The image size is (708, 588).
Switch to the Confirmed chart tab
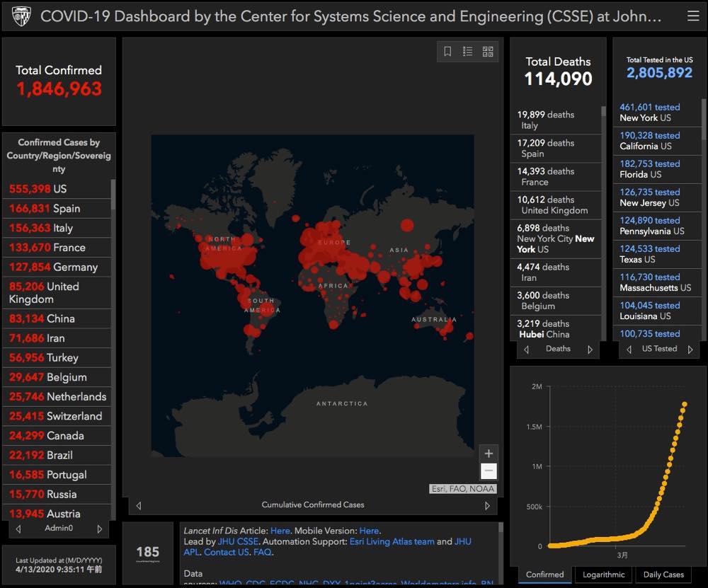pos(544,575)
